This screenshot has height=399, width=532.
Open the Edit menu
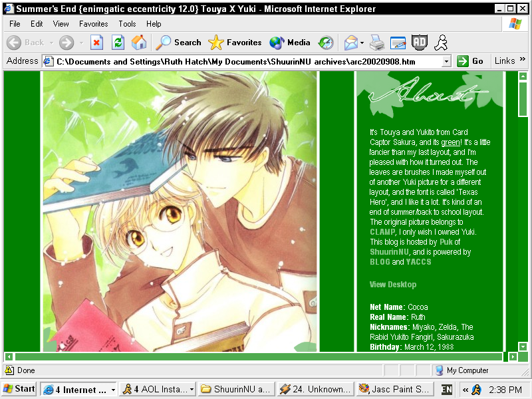pos(37,24)
